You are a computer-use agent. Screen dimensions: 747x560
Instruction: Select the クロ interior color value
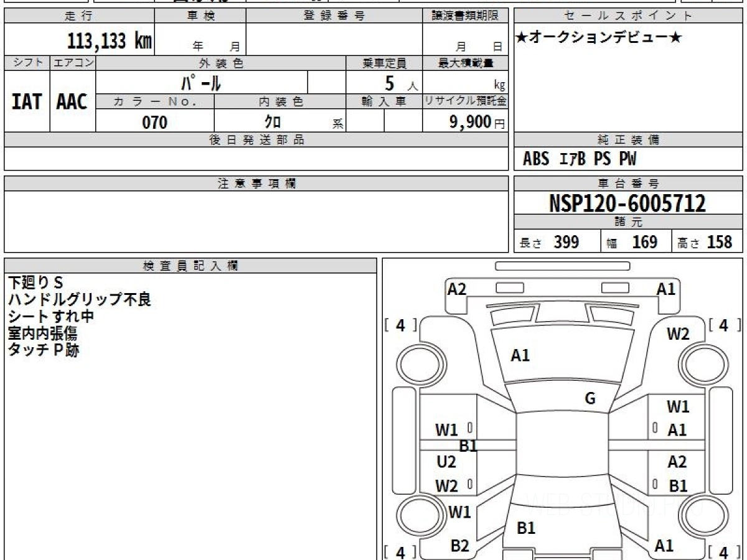point(273,122)
